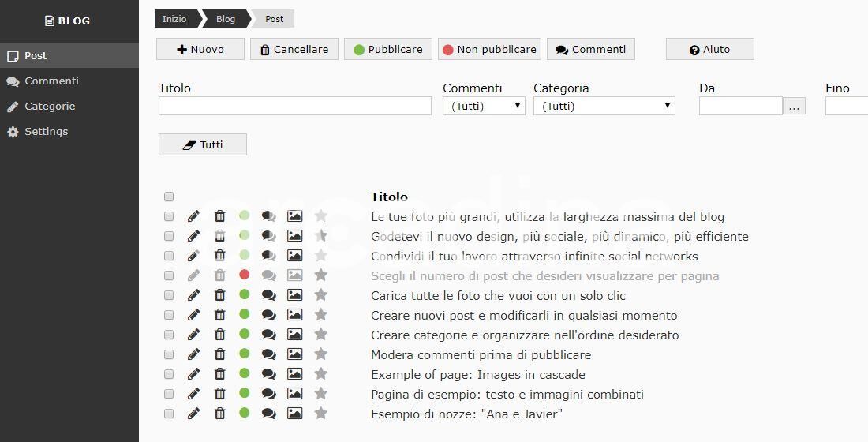Open image icon for 'Esempio di nozze' post

pyautogui.click(x=294, y=414)
